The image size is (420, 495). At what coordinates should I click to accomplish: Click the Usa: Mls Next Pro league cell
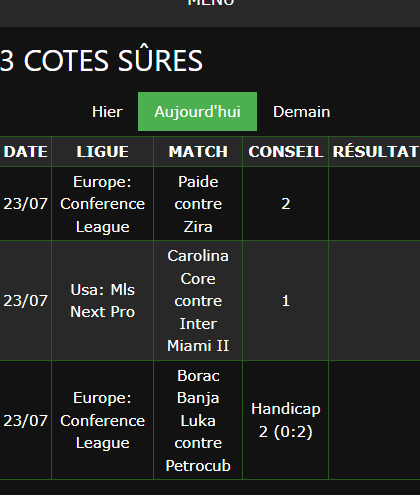[102, 301]
